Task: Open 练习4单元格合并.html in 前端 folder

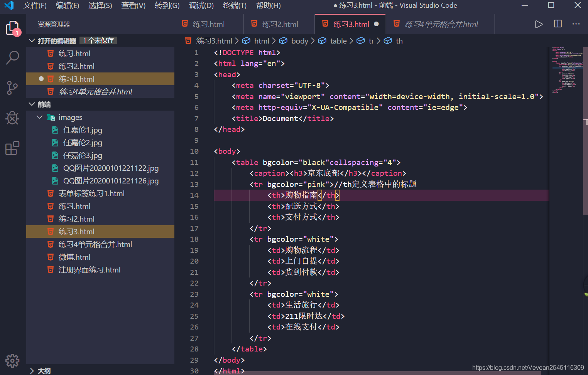Action: pos(100,244)
